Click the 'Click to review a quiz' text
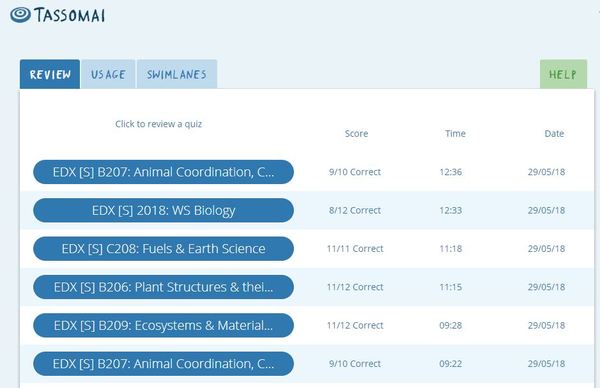The height and width of the screenshot is (388, 600). pyautogui.click(x=158, y=124)
